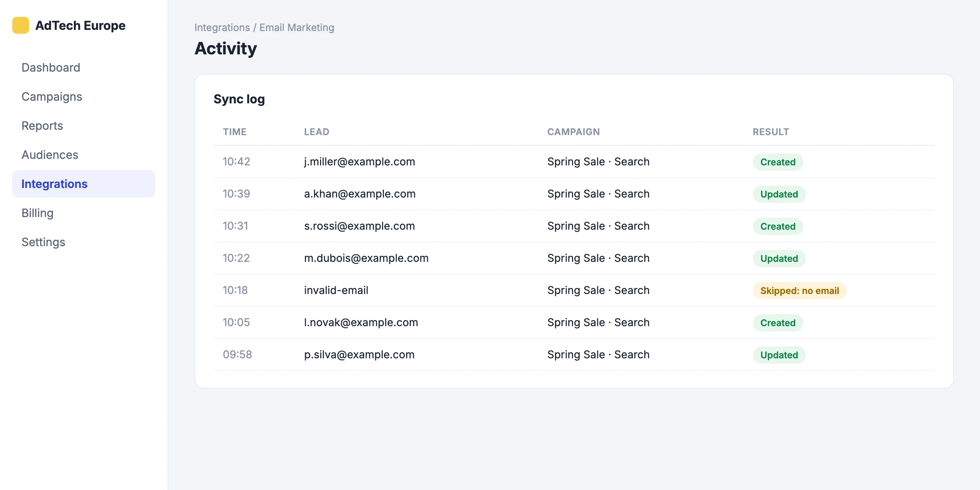Click the 10:31 timestamp
Image resolution: width=980 pixels, height=490 pixels.
coord(235,226)
